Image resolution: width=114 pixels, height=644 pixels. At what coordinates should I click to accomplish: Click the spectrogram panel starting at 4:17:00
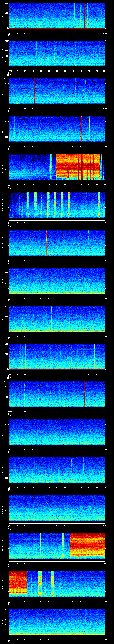click(57, 54)
